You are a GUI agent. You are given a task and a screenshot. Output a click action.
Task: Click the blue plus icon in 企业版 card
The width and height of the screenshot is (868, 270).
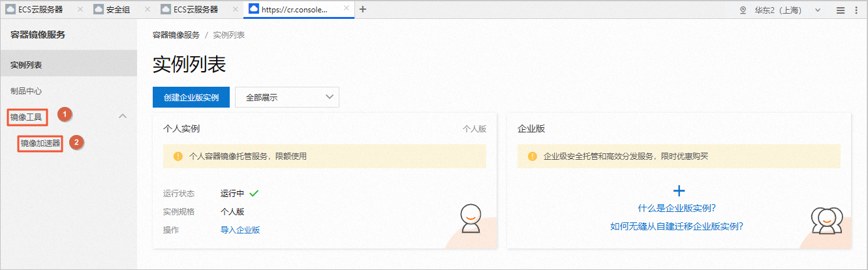coord(679,190)
